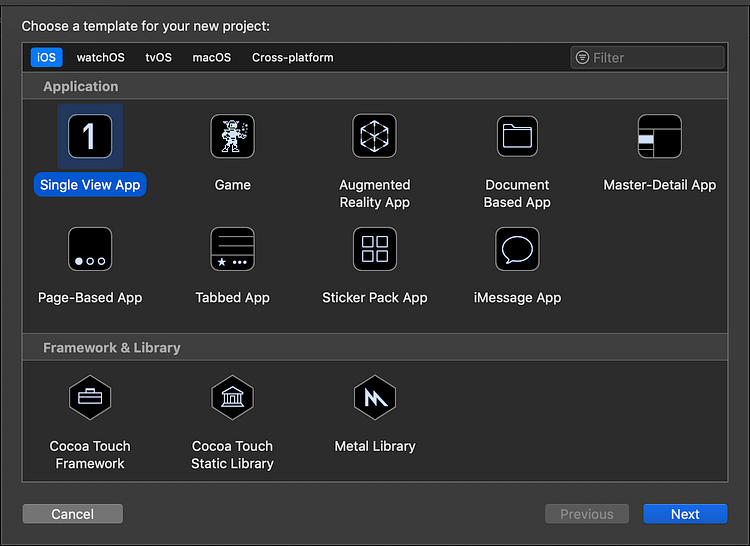This screenshot has width=750, height=546.
Task: Switch to the tvOS tab
Action: pos(158,57)
